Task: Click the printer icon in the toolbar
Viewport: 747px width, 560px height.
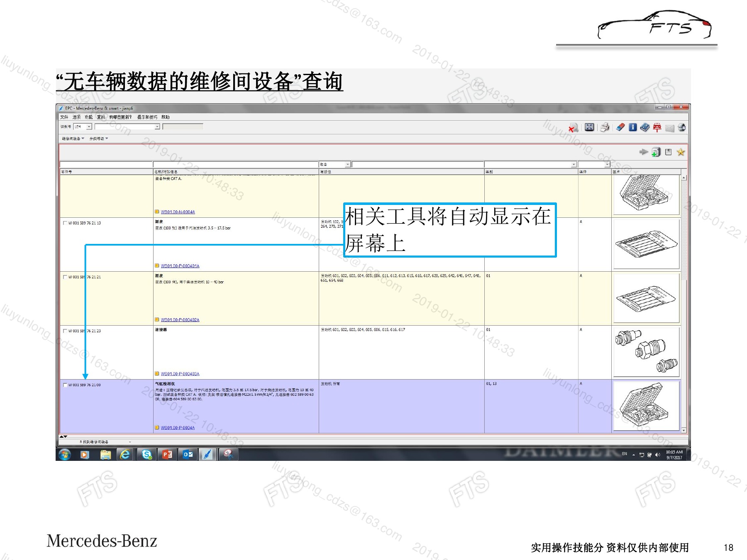Action: point(605,127)
